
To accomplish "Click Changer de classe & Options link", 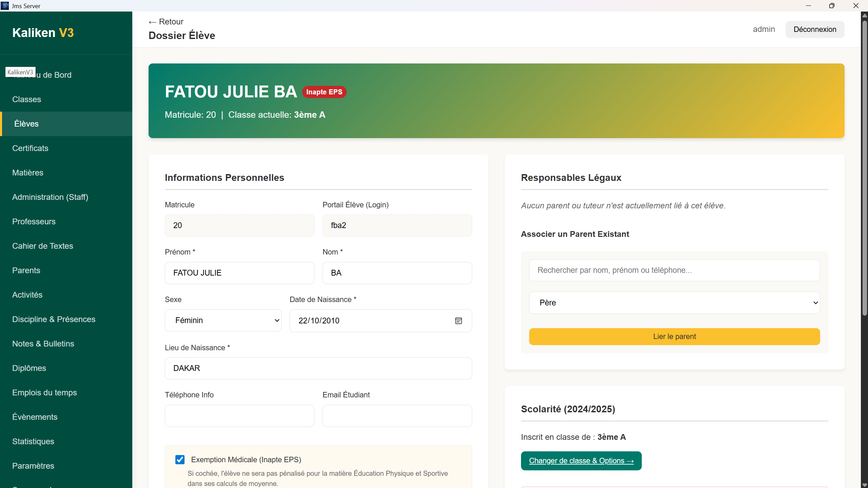I will point(581,461).
